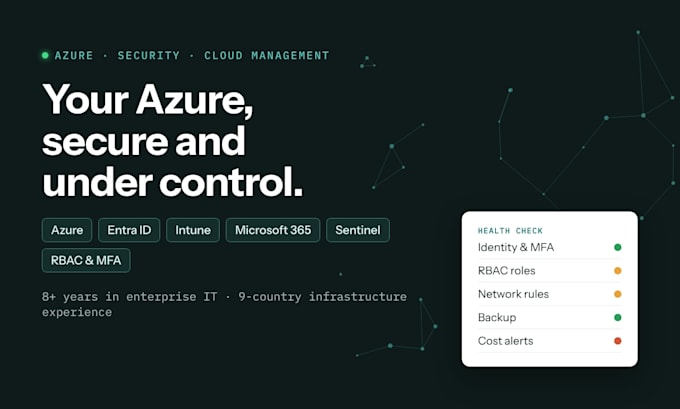Click the AZURE category label

coord(74,56)
